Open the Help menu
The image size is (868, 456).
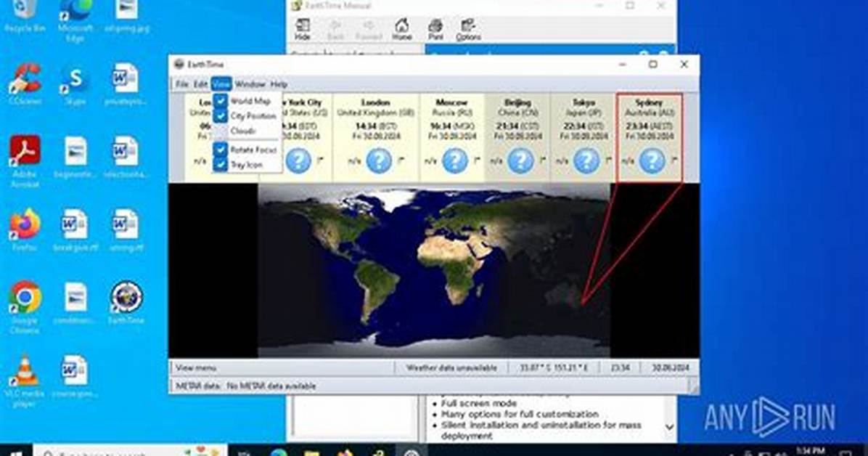[279, 84]
